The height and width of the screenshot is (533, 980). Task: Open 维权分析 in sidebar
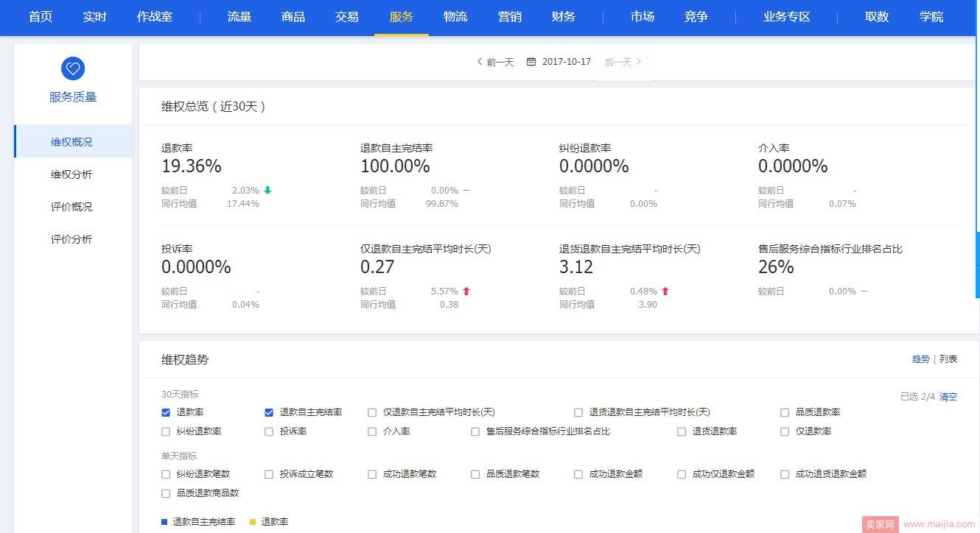(72, 174)
